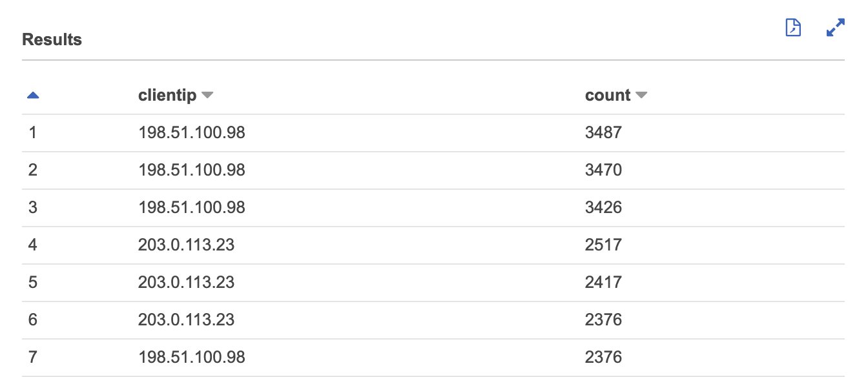Expand results panel with fullscreen arrows icon

(x=836, y=28)
